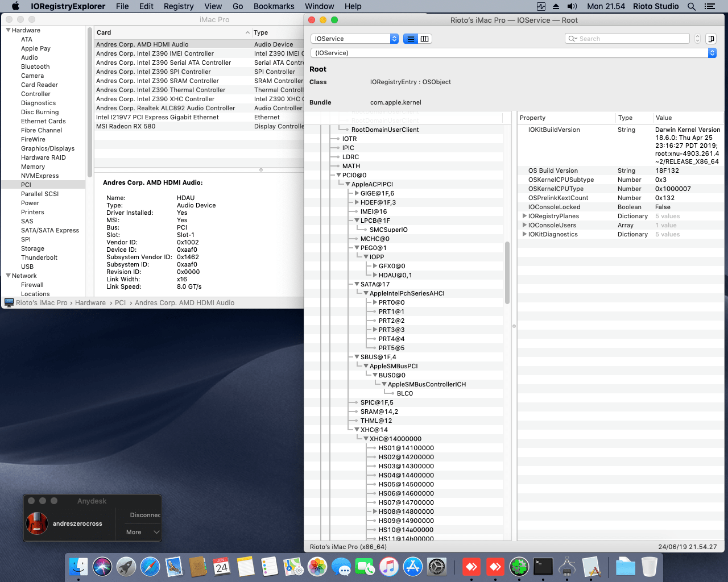This screenshot has height=582, width=728.
Task: Select the SMCSuperIO tree entry
Action: point(388,230)
